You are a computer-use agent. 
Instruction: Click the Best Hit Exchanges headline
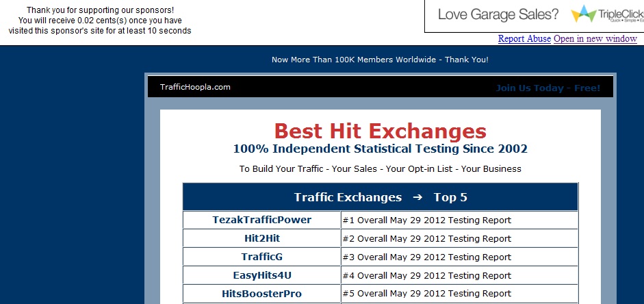[x=381, y=131]
